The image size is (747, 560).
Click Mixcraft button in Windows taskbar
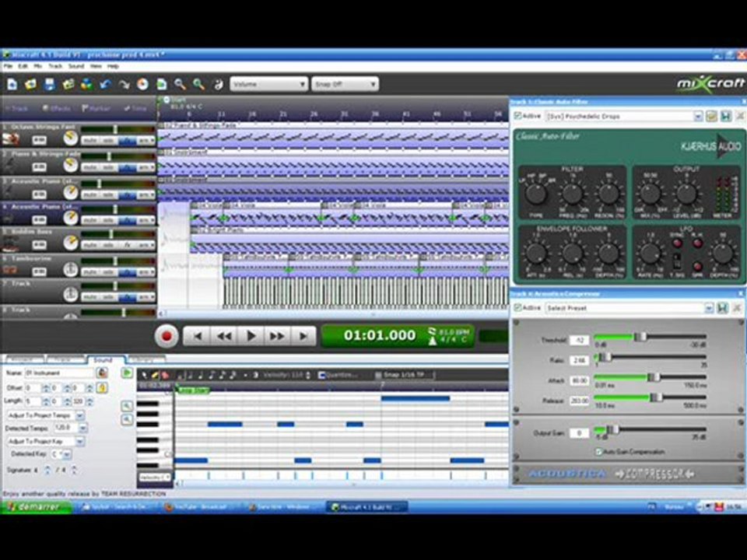[366, 507]
